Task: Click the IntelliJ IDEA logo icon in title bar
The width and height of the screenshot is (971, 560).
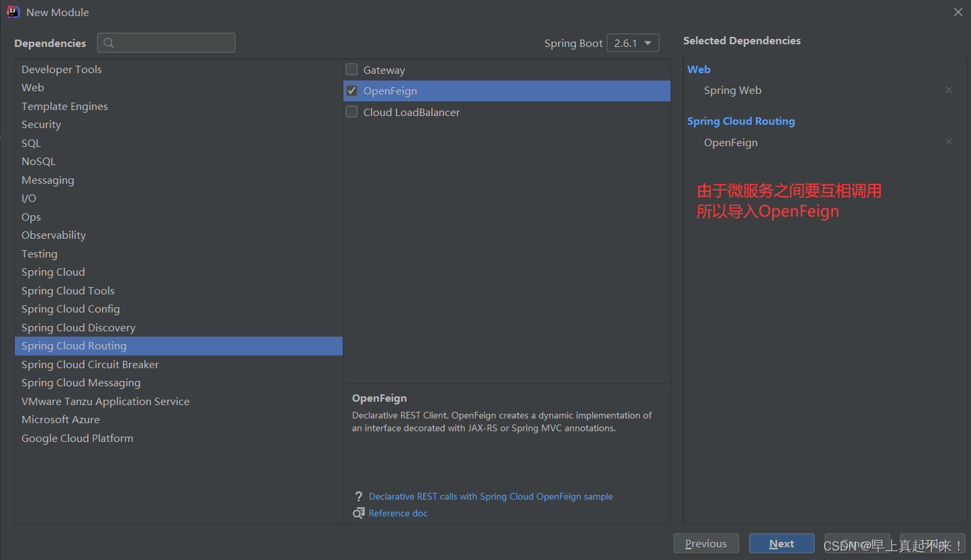Action: click(13, 11)
